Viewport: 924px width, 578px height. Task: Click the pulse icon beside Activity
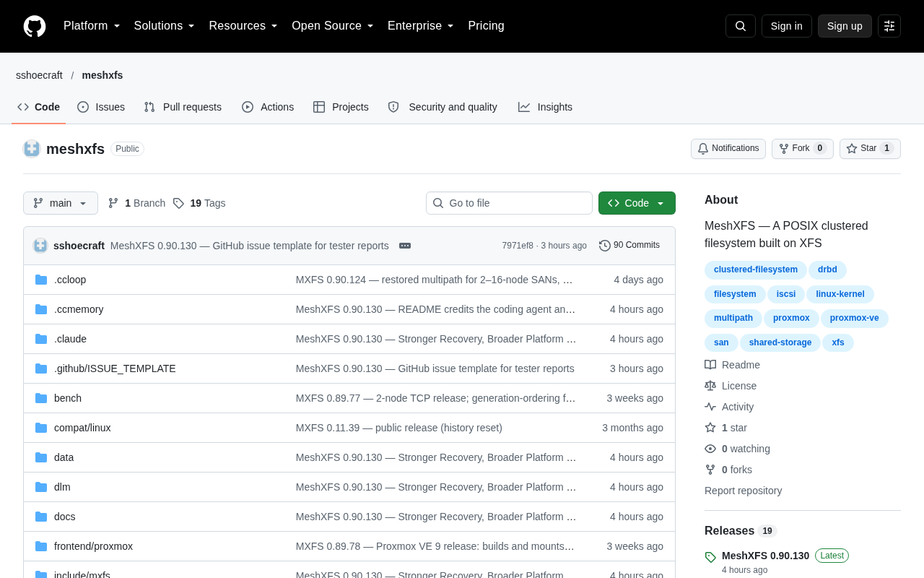point(710,407)
